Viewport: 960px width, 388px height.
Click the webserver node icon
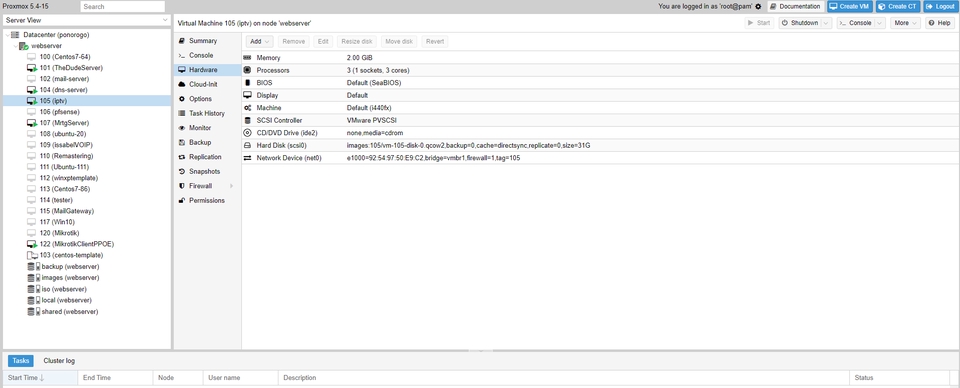pyautogui.click(x=24, y=46)
